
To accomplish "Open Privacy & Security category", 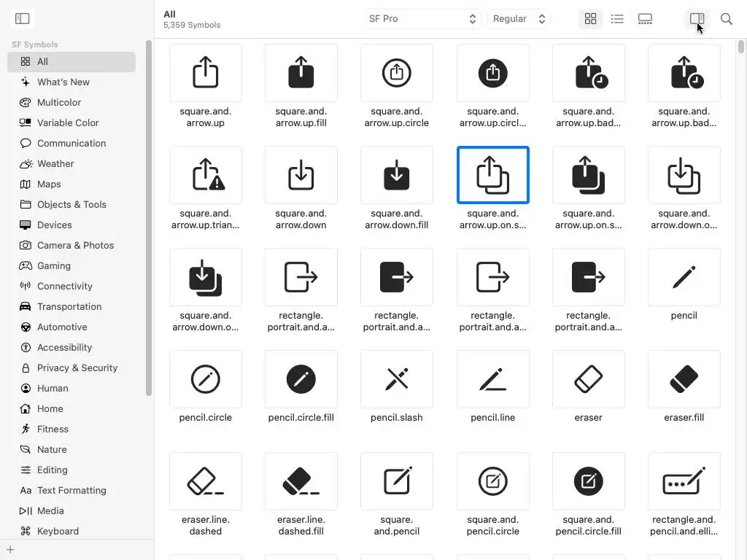I will tap(71, 368).
